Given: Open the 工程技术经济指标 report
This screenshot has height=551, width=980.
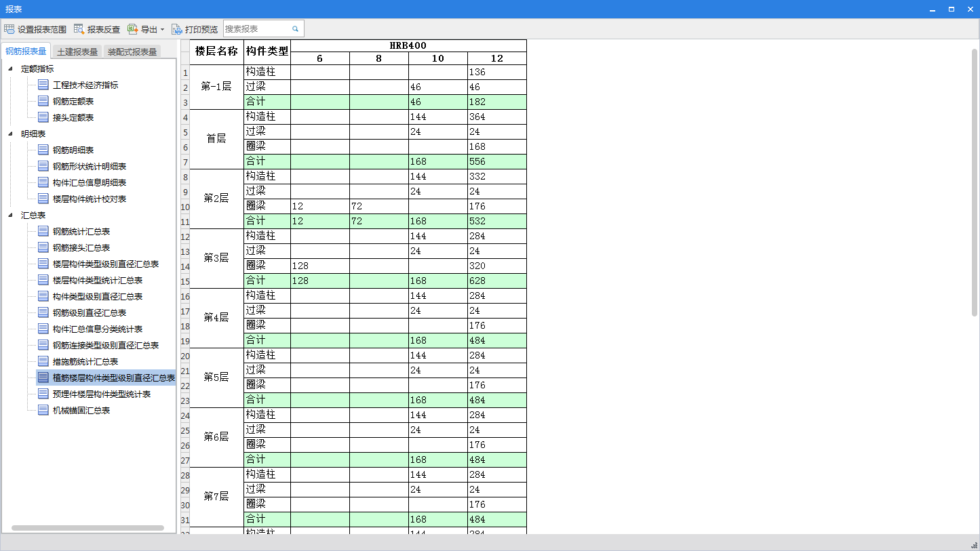Looking at the screenshot, I should point(85,85).
